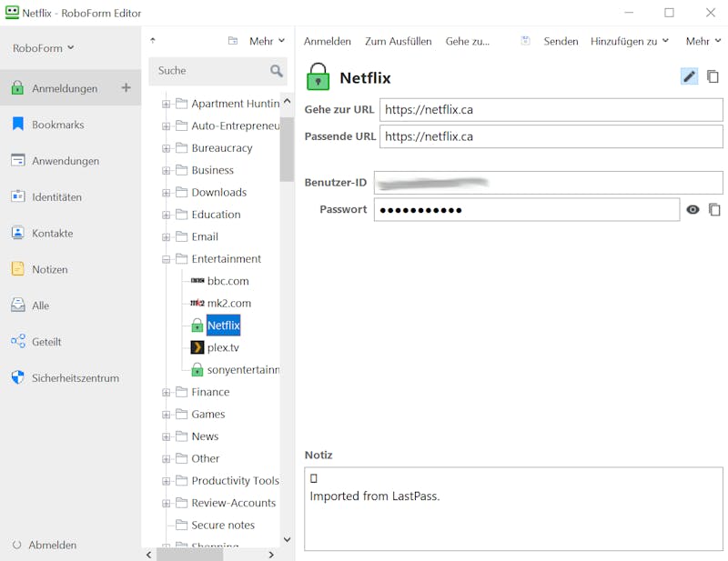Copy the password with clipboard icon
The image size is (728, 561).
[714, 210]
